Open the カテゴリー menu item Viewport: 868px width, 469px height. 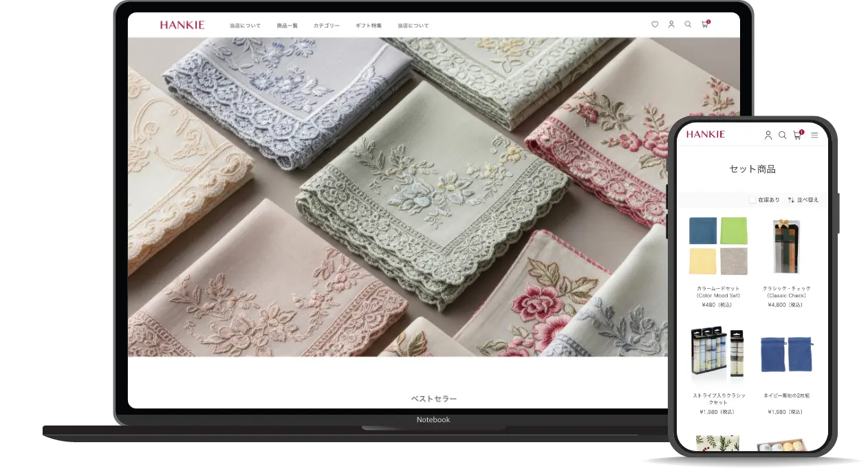click(x=327, y=25)
